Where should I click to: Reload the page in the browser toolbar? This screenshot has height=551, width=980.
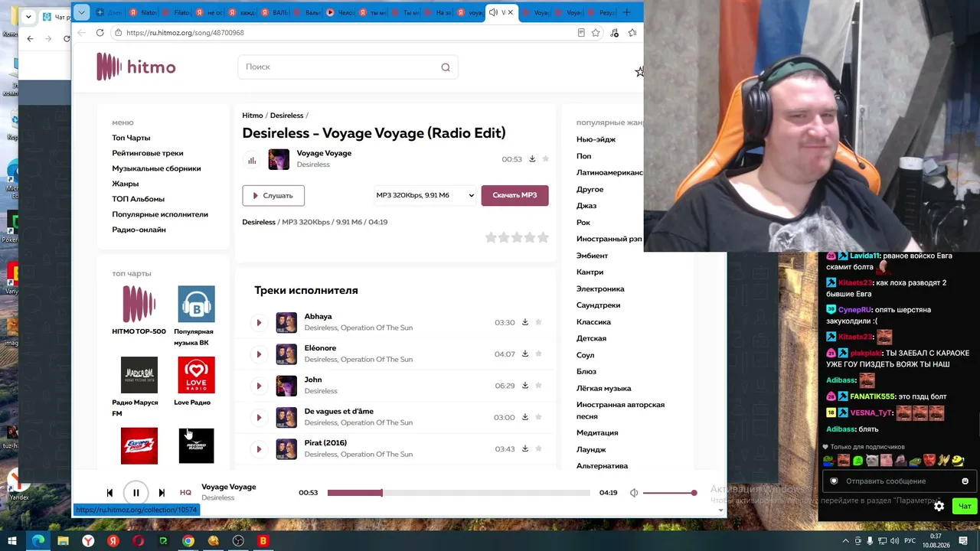(x=100, y=33)
